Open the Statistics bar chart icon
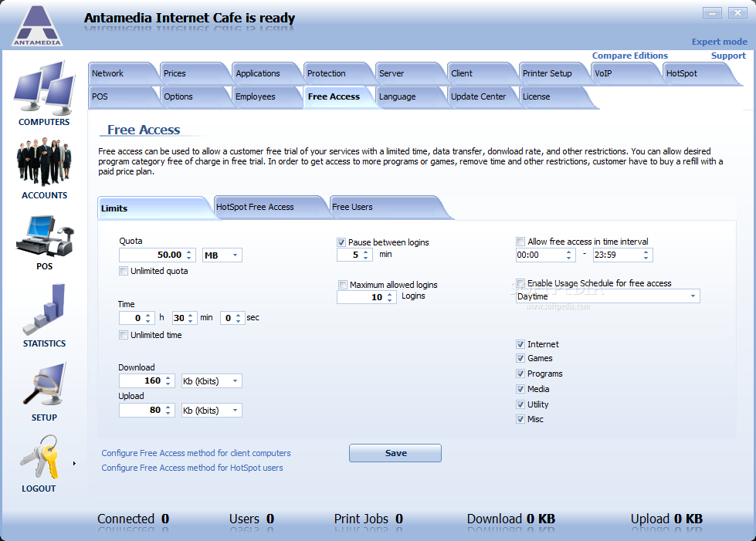This screenshot has width=756, height=541. click(44, 309)
